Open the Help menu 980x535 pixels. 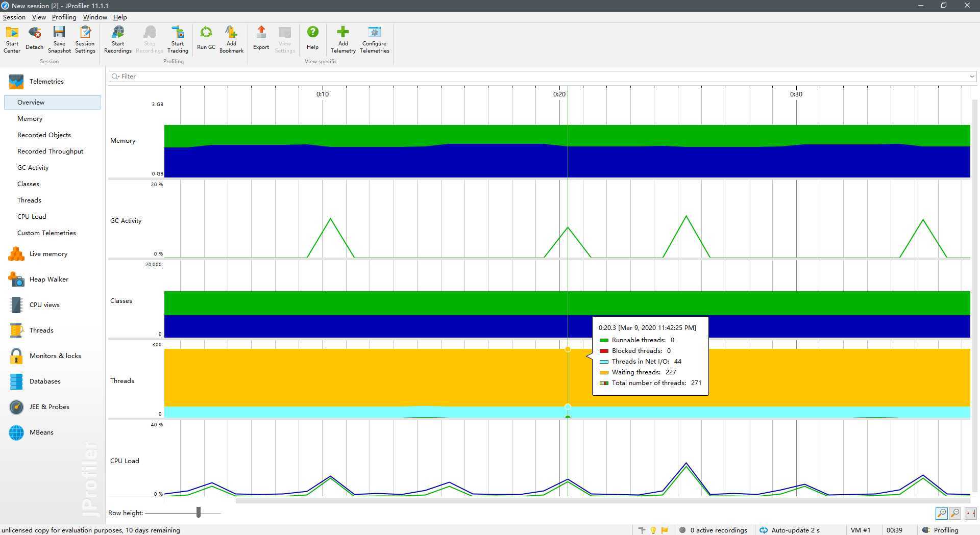tap(120, 17)
